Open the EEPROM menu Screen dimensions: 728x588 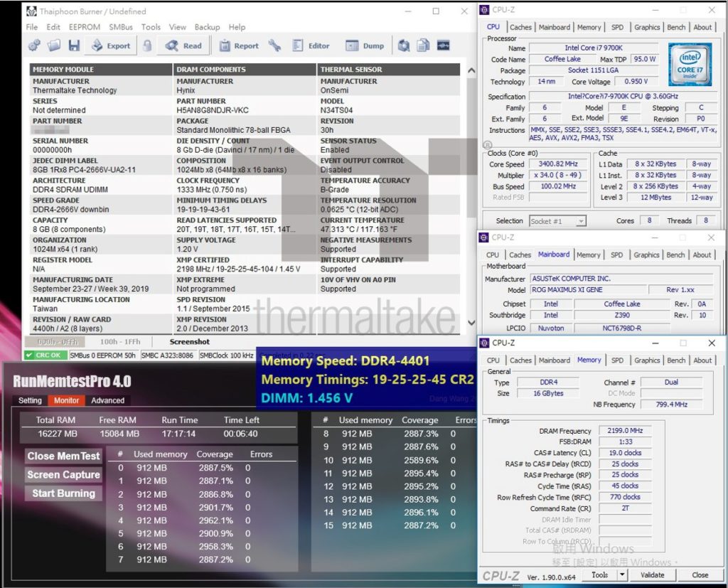85,27
